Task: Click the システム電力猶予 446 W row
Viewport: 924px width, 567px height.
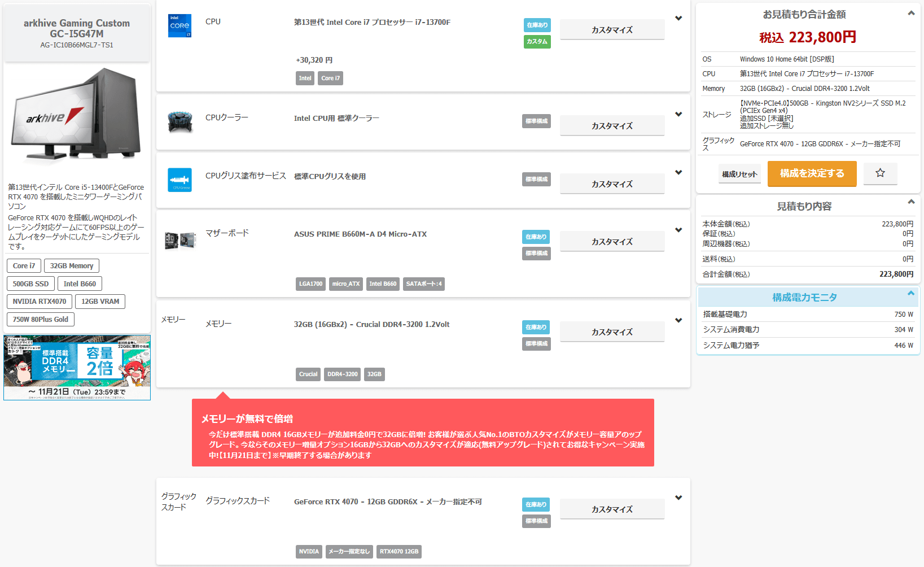Action: click(x=808, y=346)
